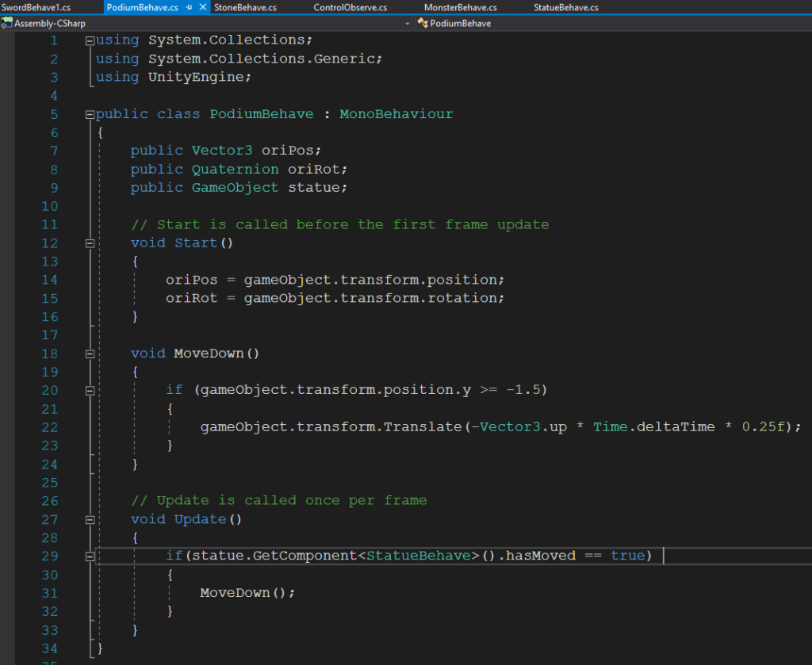
Task: Click the Assembly-CSharp project icon
Action: pos(6,23)
